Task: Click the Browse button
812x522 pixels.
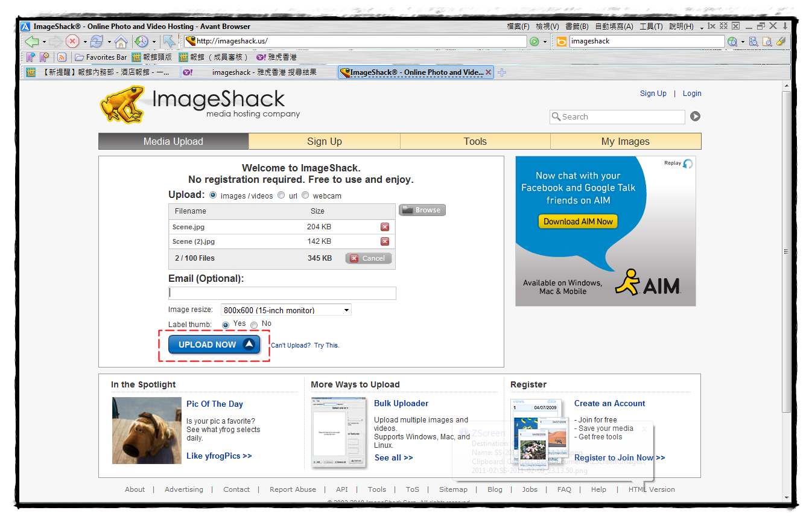Action: (422, 210)
